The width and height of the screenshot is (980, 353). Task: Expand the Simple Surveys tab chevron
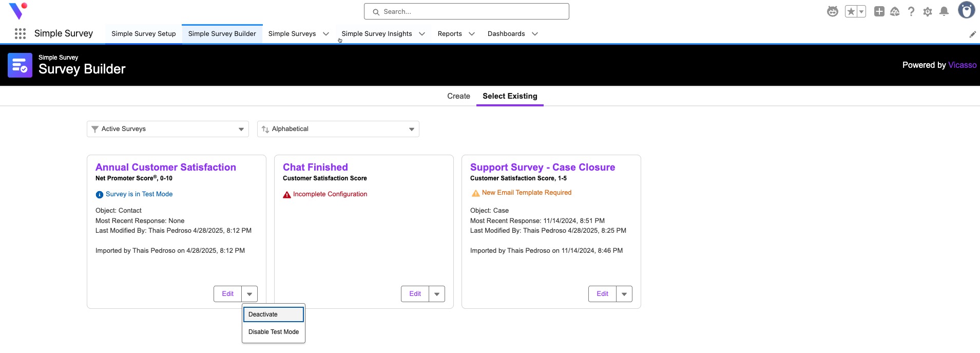coord(326,34)
